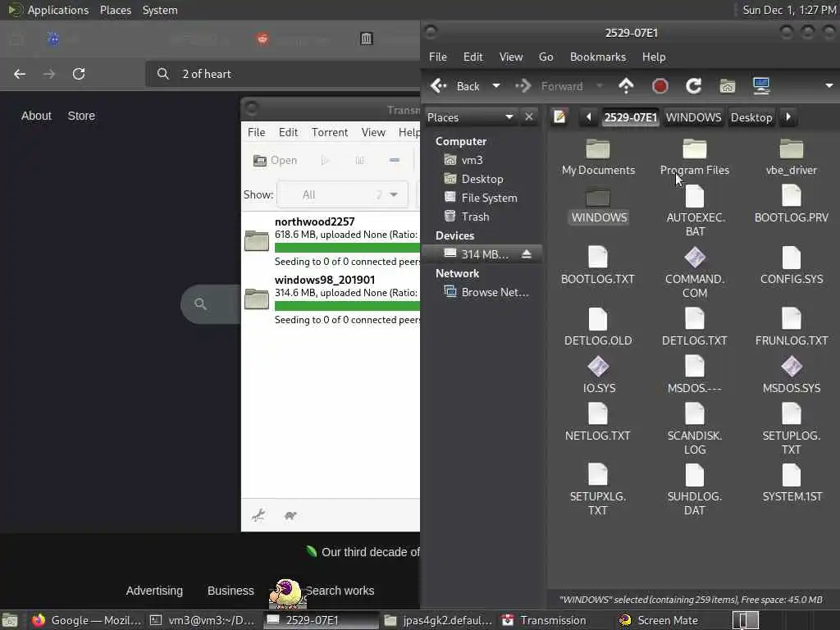Select the MSDOS.SYS file icon
The image size is (840, 630).
tap(792, 367)
